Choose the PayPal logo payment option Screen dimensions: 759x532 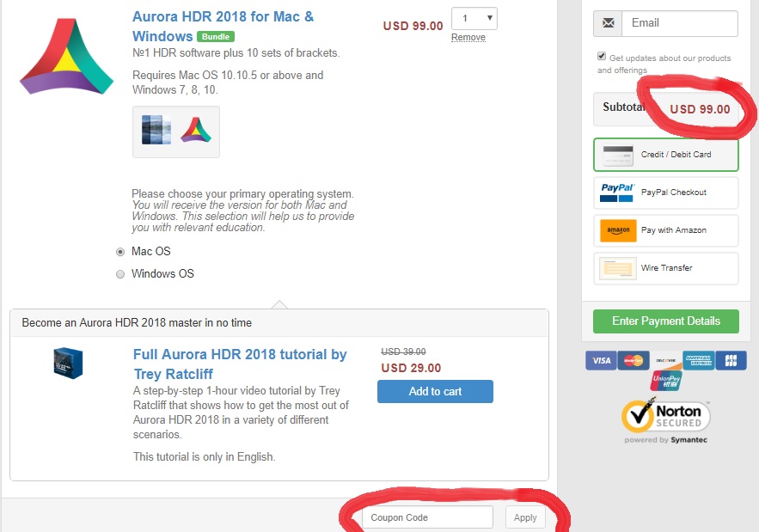coord(617,193)
